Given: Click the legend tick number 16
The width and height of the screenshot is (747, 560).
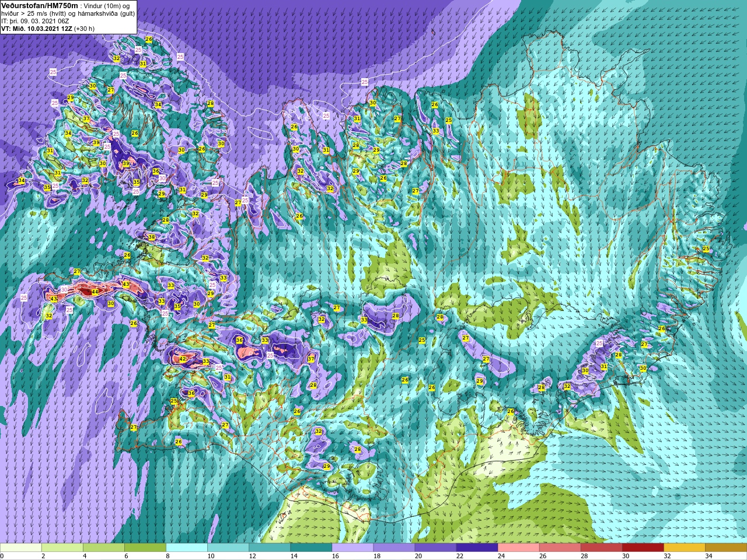Looking at the screenshot, I should (x=336, y=556).
